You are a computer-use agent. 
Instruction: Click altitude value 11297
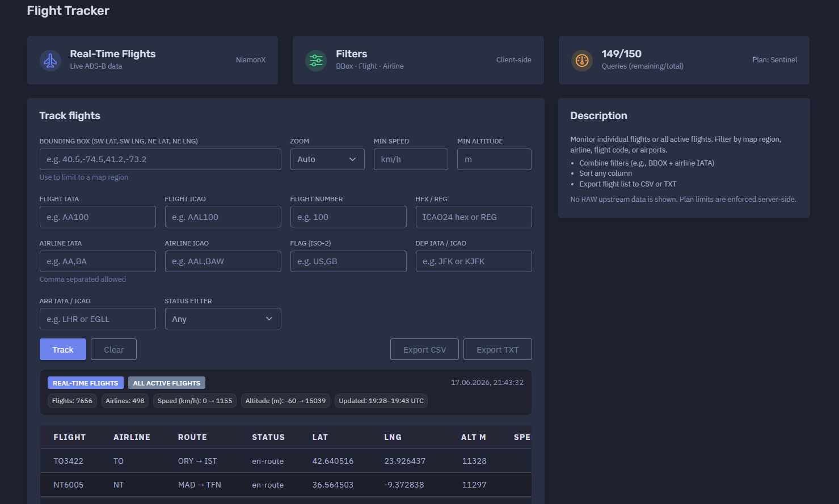click(x=474, y=485)
